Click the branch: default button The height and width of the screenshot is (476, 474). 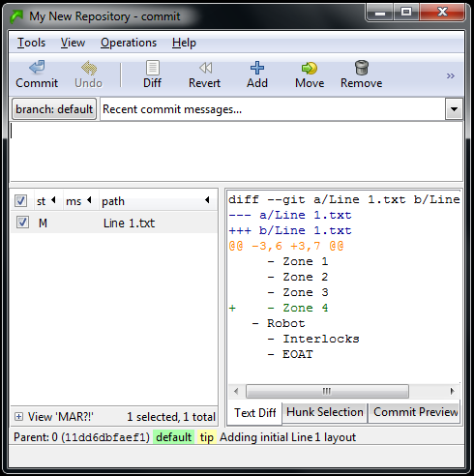[54, 109]
